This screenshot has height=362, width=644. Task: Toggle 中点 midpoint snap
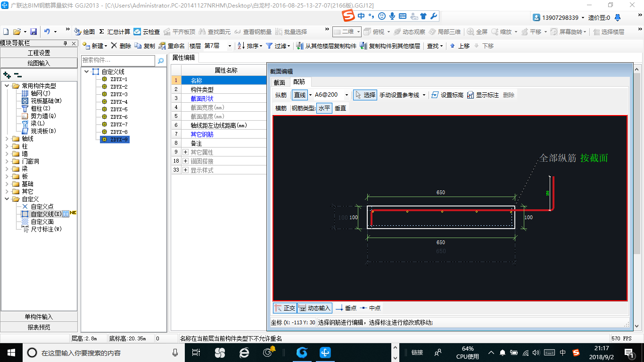click(370, 308)
